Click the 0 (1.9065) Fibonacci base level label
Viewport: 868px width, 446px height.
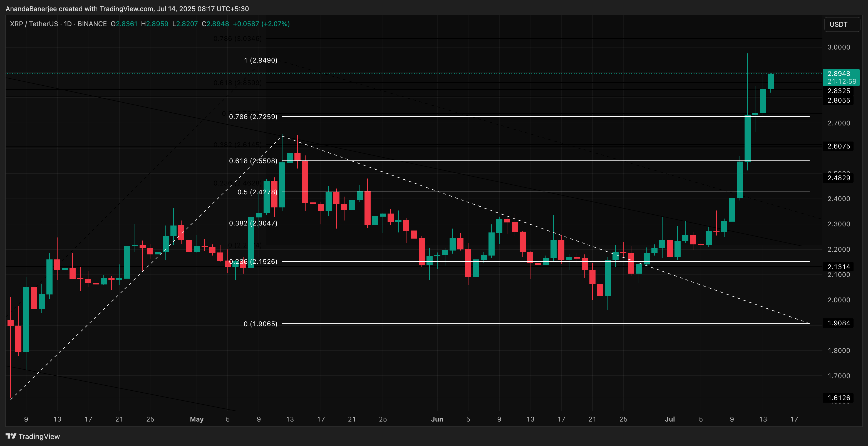tap(261, 324)
